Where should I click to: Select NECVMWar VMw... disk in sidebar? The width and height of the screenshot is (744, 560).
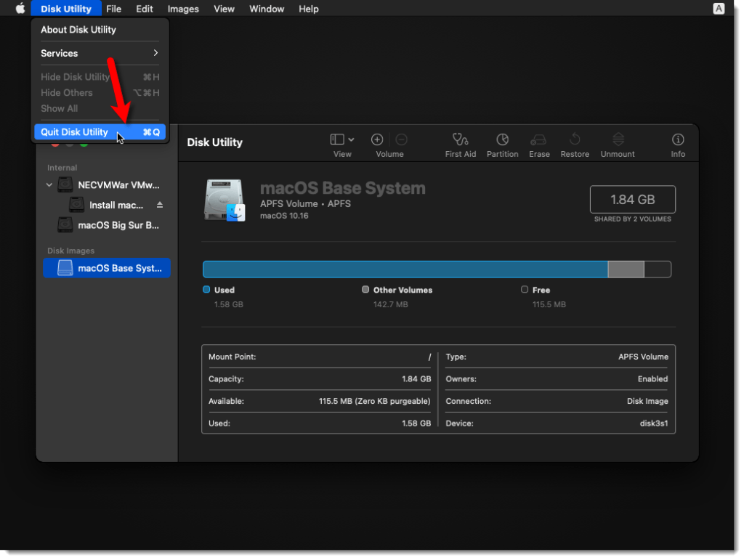[x=108, y=185]
